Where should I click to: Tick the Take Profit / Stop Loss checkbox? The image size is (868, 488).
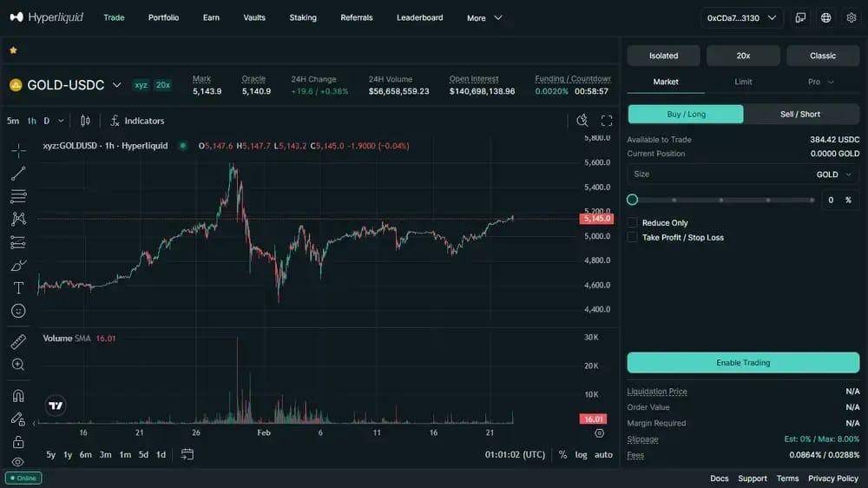tap(632, 237)
